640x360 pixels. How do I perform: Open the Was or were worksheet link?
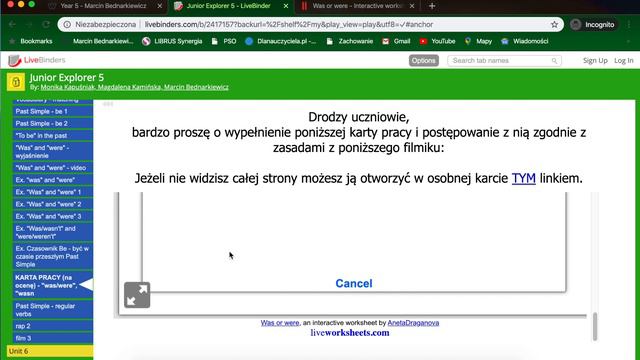[280, 322]
